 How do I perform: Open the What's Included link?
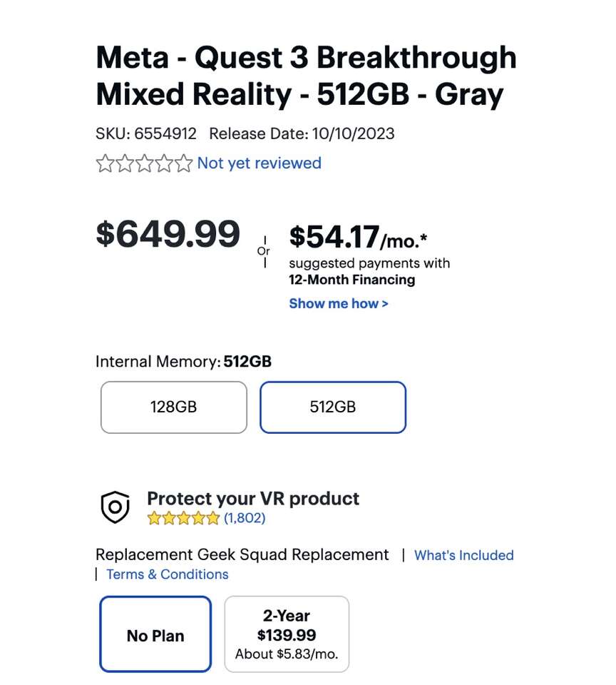click(x=463, y=555)
